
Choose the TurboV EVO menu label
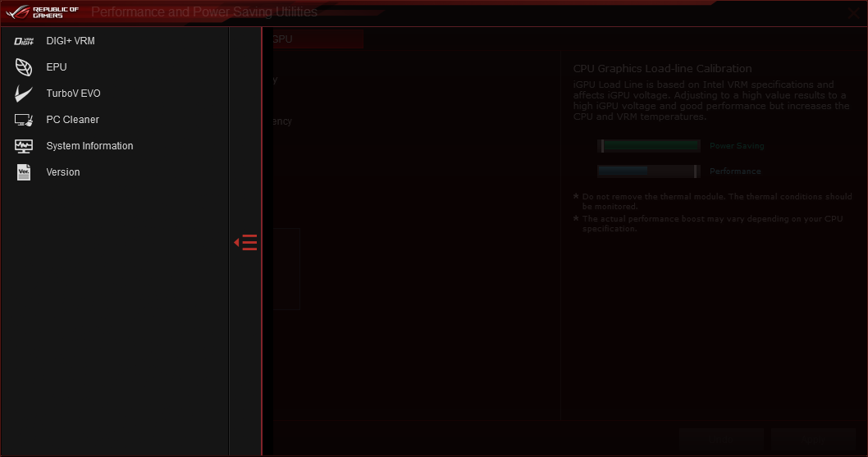[73, 93]
